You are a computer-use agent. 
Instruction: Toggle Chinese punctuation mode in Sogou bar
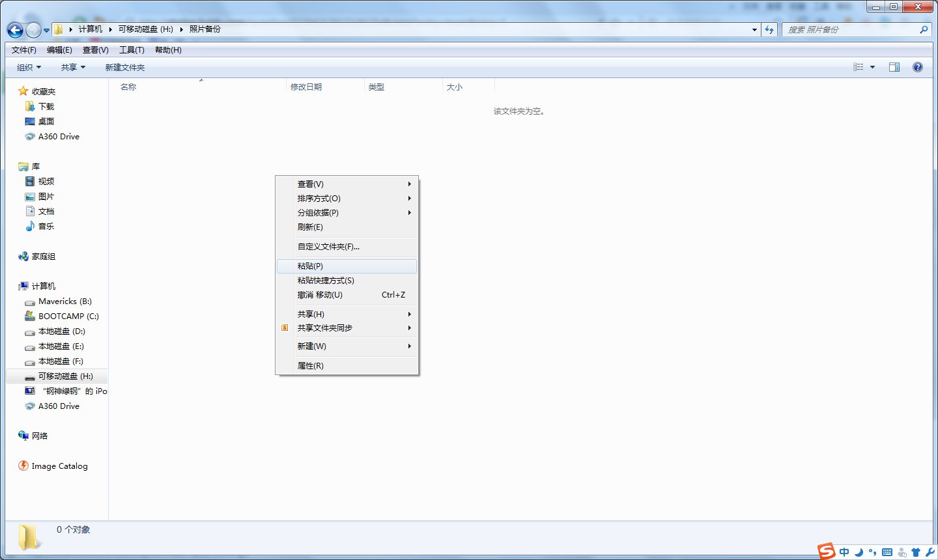pos(873,552)
